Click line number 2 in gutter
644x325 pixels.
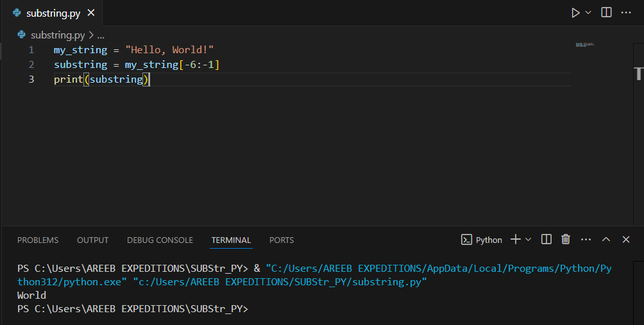pos(31,65)
